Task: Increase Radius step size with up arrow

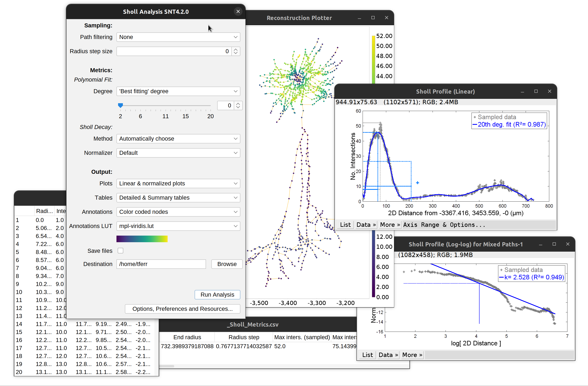Action: (x=236, y=49)
